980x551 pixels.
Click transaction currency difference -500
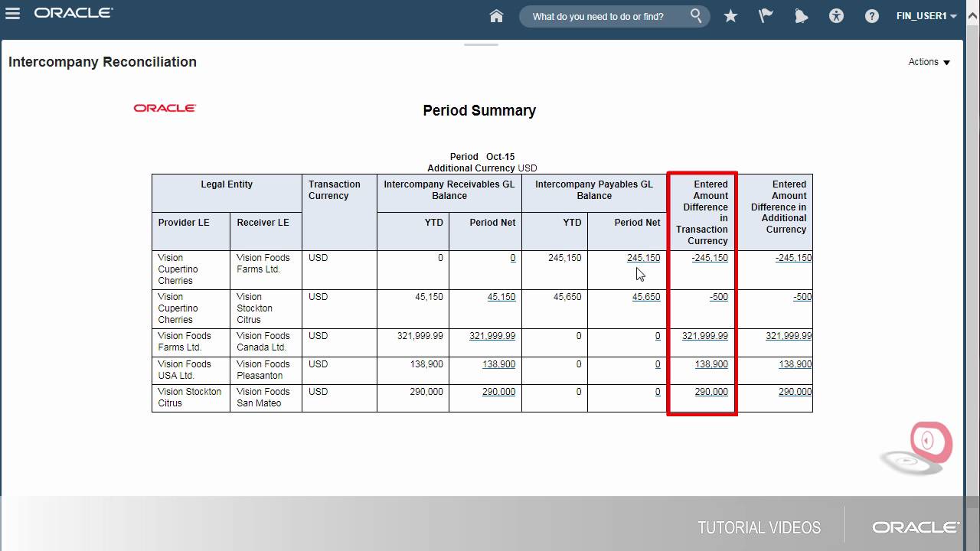(x=719, y=297)
